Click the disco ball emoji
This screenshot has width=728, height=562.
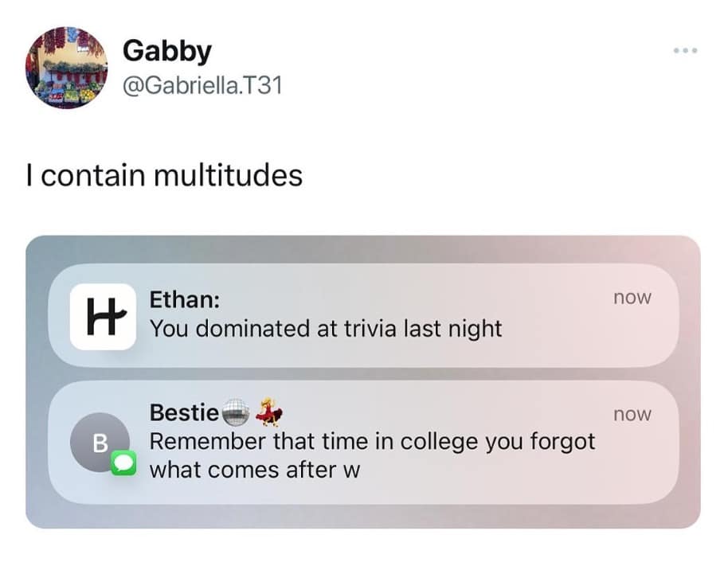[x=235, y=413]
